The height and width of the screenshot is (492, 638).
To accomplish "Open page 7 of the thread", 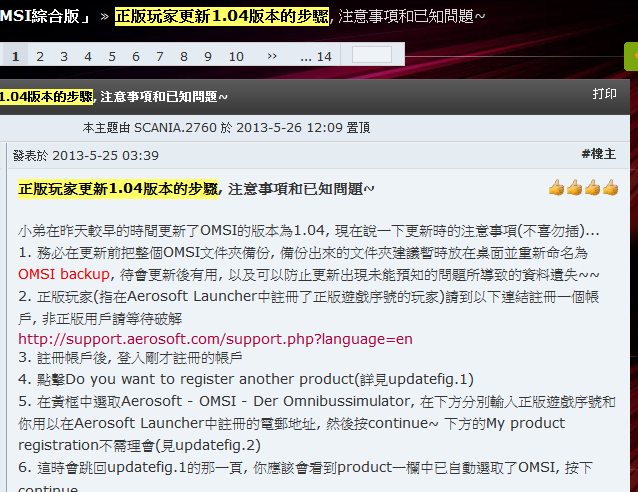I will [x=160, y=56].
